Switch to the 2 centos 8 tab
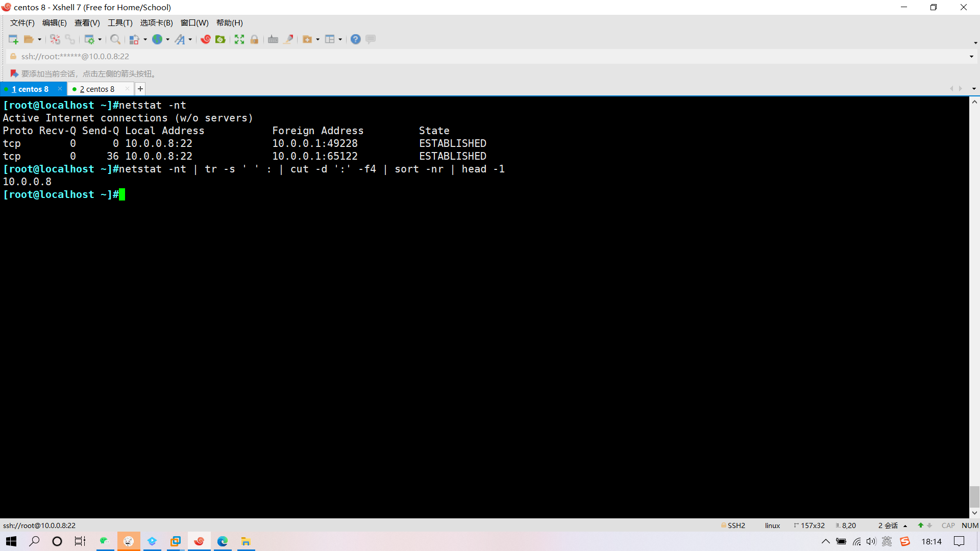The width and height of the screenshot is (980, 551). coord(97,89)
